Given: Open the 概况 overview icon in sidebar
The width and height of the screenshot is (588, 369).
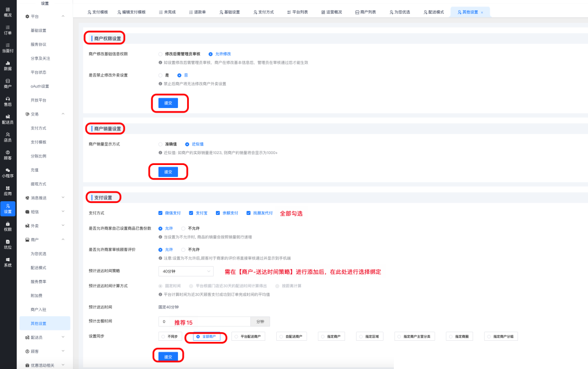Looking at the screenshot, I should 7,11.
